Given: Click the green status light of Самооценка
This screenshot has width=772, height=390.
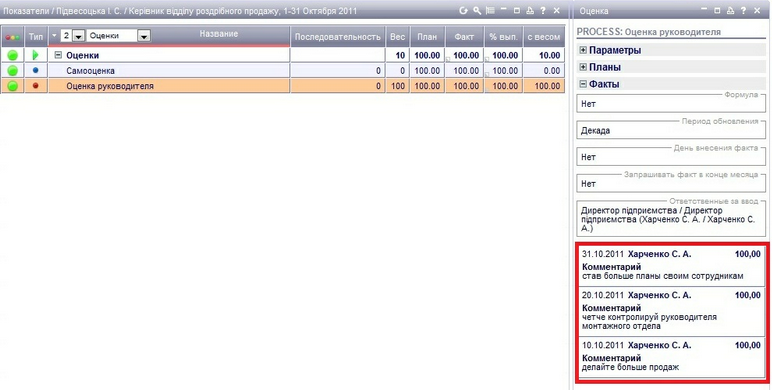Looking at the screenshot, I should tap(12, 70).
